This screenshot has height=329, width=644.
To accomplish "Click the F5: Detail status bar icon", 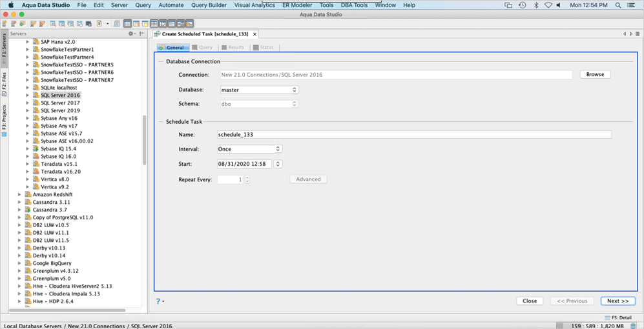I will (607, 317).
